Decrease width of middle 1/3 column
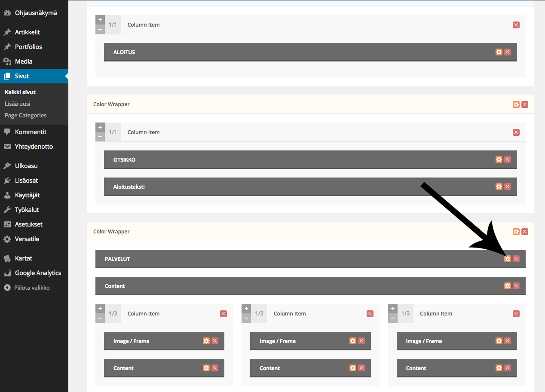Image resolution: width=545 pixels, height=392 pixels. coord(246,318)
